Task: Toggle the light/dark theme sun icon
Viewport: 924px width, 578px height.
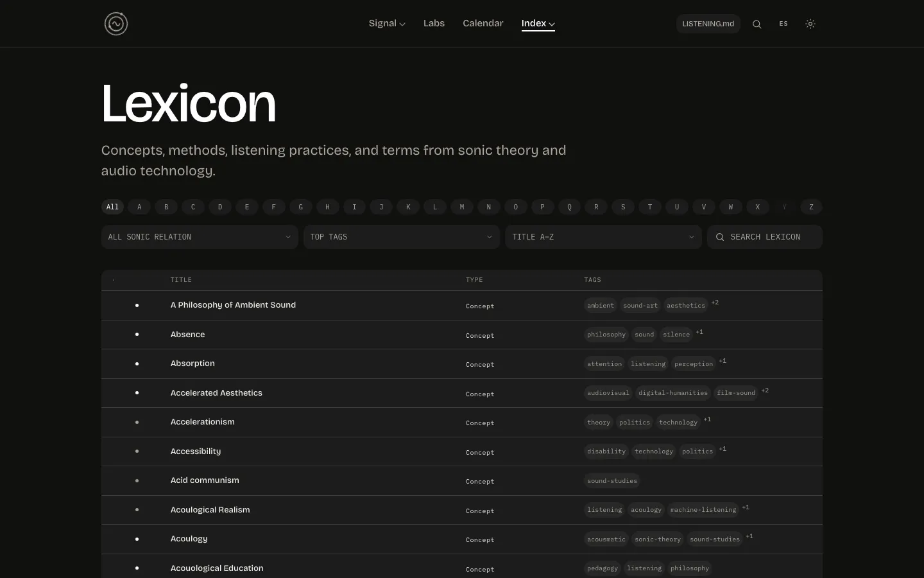Action: click(810, 24)
